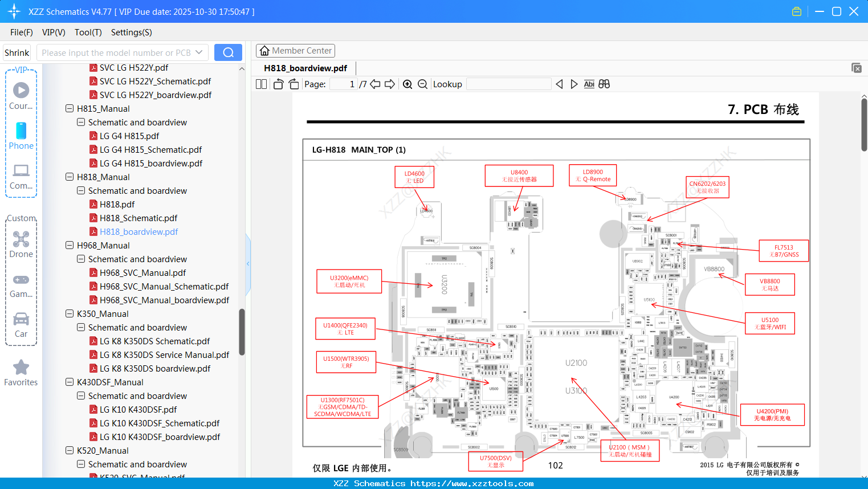Click the Shrink button
This screenshot has width=868, height=489.
coord(17,52)
